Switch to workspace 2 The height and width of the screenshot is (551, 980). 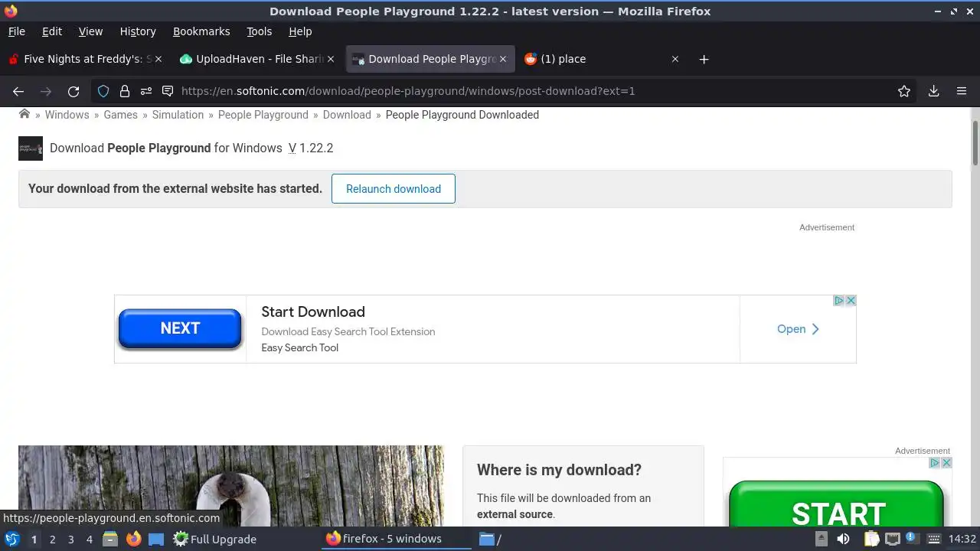click(52, 539)
